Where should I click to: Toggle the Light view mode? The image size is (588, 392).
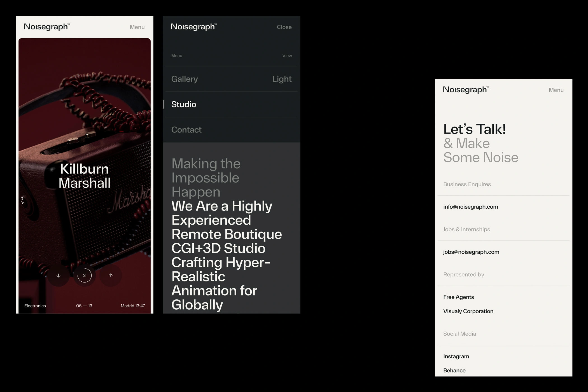[x=282, y=79]
